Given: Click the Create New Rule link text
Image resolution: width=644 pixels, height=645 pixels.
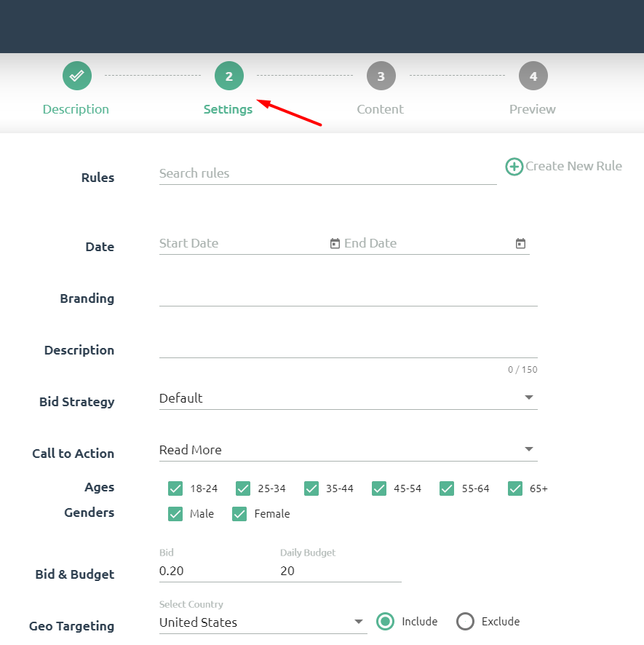Looking at the screenshot, I should (573, 166).
